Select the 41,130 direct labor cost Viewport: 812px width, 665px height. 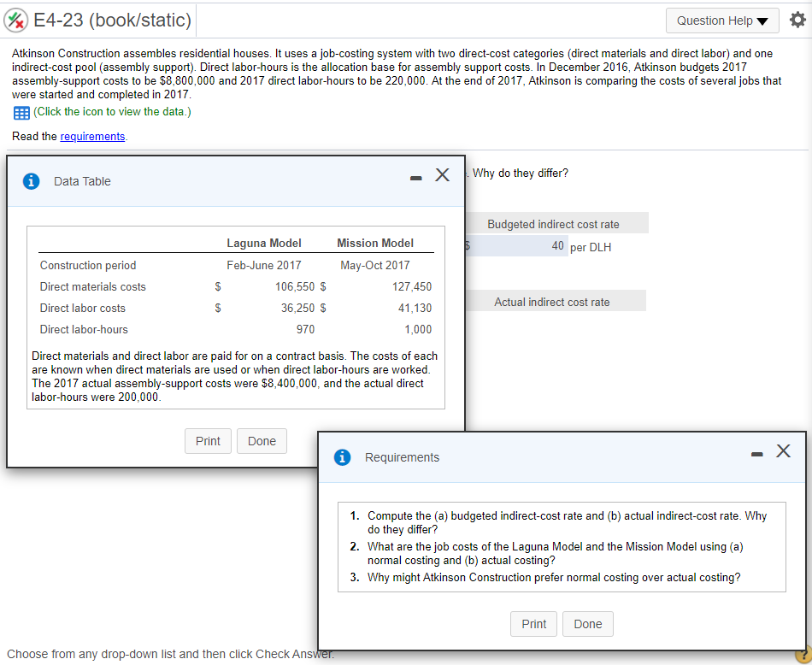[415, 308]
